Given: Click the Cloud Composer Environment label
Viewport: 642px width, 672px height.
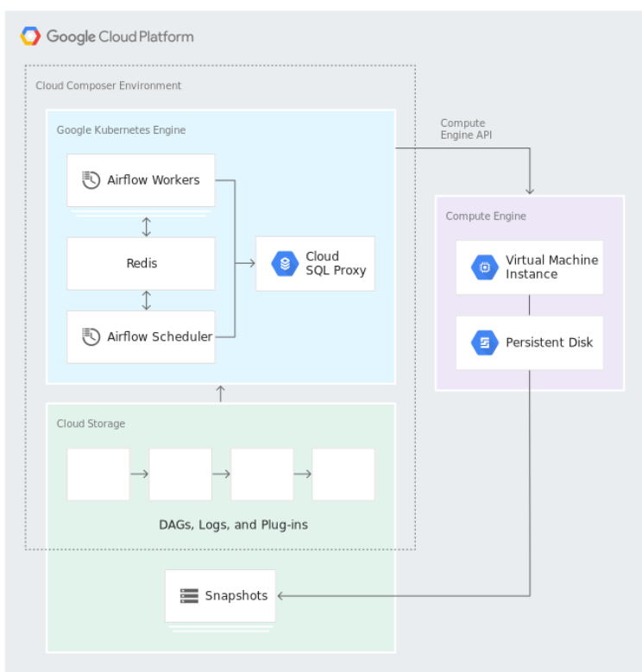Looking at the screenshot, I should pyautogui.click(x=109, y=85).
